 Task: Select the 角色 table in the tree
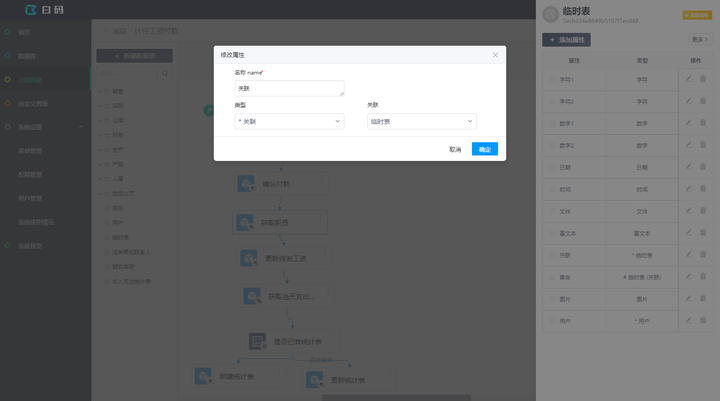118,208
